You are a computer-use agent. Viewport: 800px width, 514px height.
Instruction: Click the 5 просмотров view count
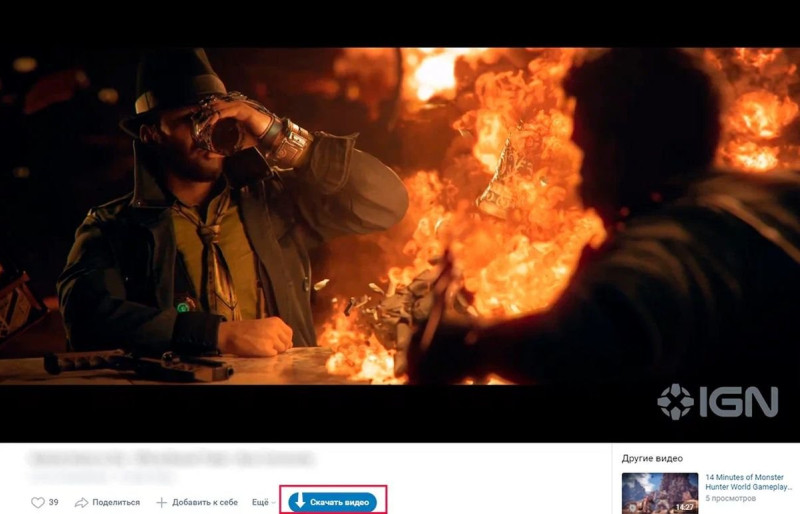730,498
